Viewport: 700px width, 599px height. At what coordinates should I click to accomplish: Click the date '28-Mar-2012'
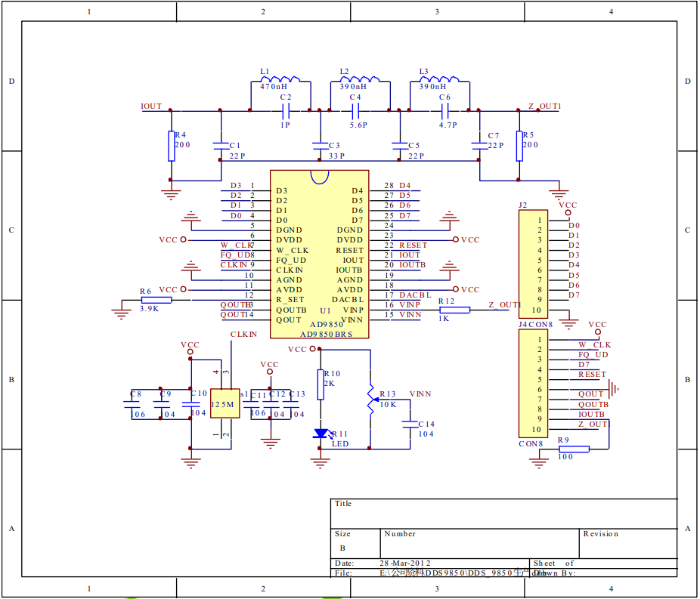[405, 563]
